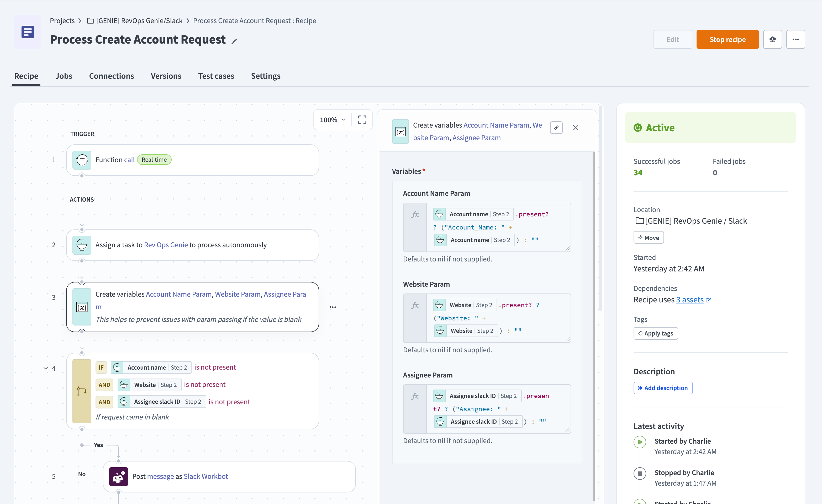
Task: Go to Projects in the breadcrumb
Action: 62,21
